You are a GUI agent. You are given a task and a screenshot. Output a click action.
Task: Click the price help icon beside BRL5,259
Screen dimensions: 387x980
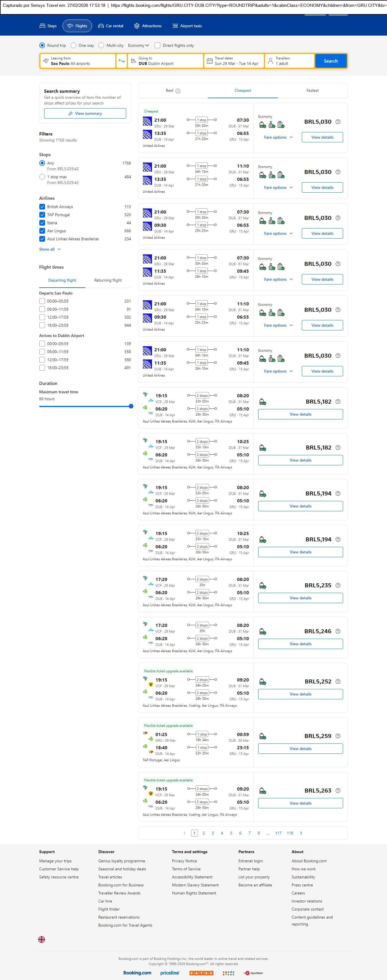click(338, 736)
